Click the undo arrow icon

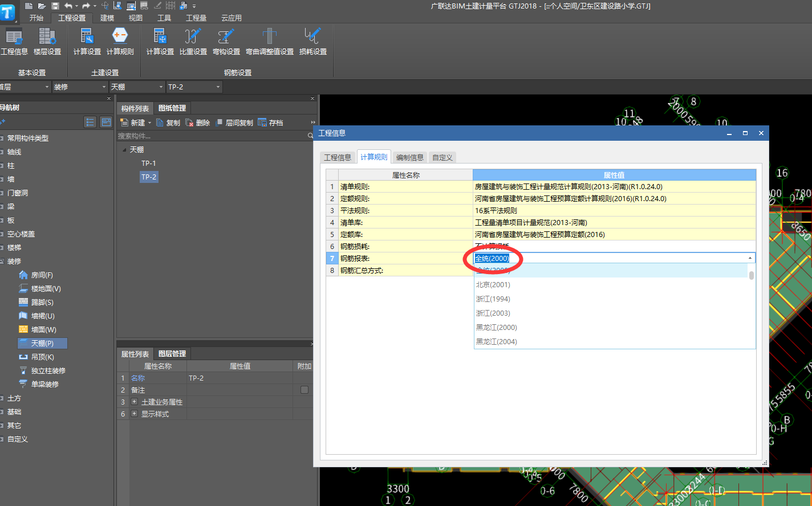tap(68, 6)
